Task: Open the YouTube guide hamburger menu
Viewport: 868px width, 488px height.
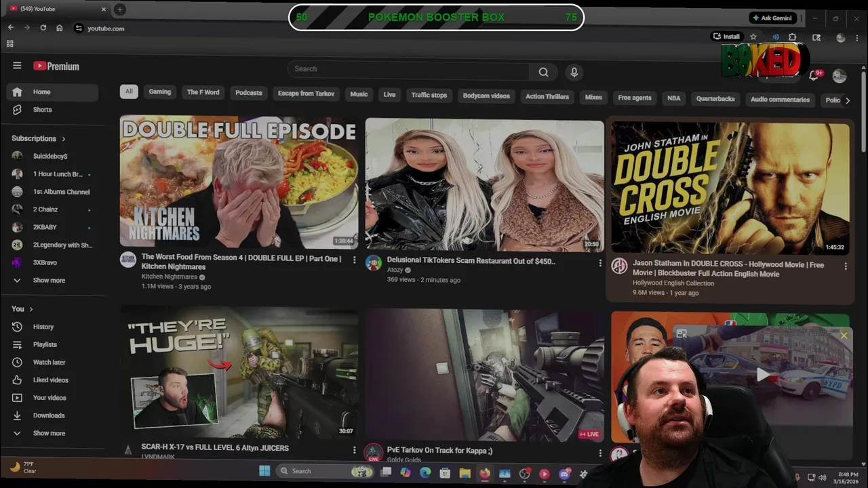Action: (17, 66)
